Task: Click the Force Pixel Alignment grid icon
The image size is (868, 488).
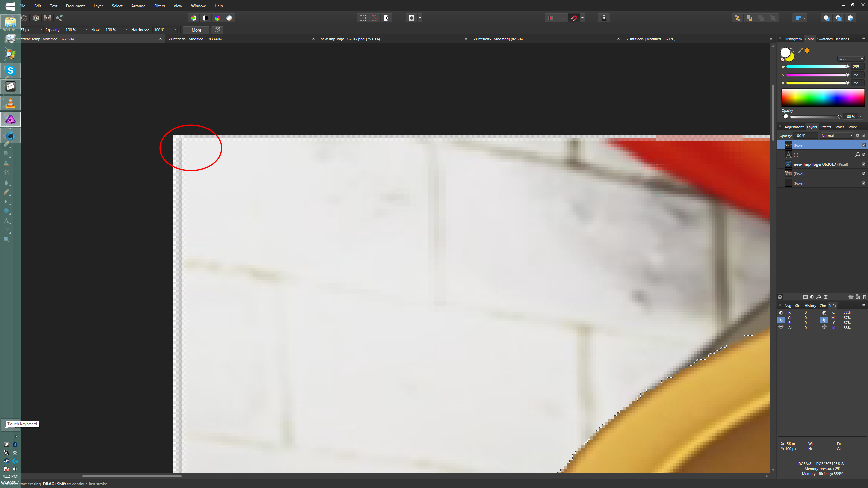Action: (x=550, y=18)
